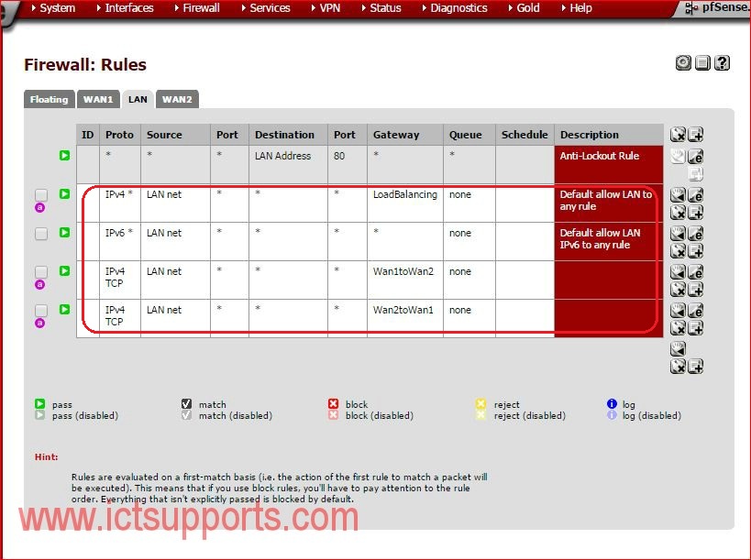Move selected rules before IPv6 rule
This screenshot has height=560, width=751.
[x=678, y=234]
